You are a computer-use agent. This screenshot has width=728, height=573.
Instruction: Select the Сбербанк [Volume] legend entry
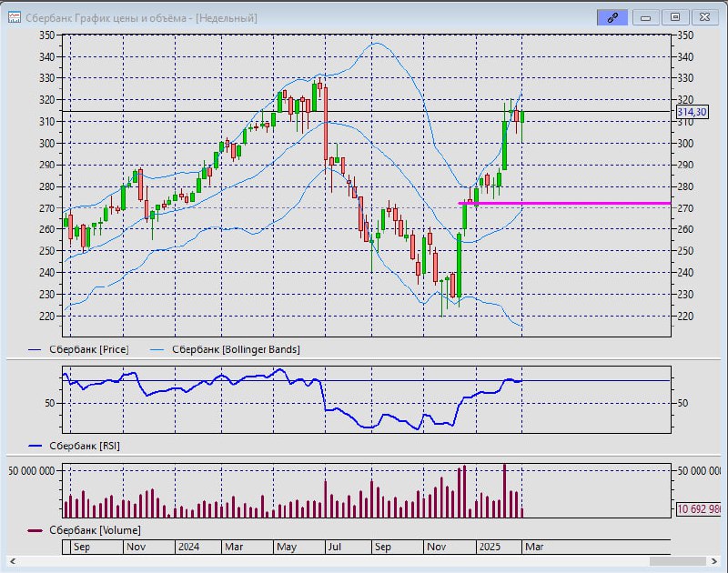[84, 530]
